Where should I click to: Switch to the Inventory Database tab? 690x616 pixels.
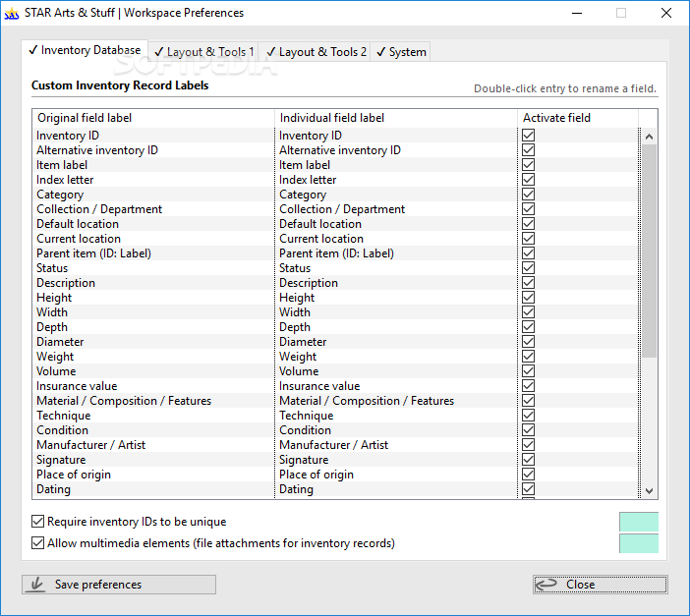[85, 50]
